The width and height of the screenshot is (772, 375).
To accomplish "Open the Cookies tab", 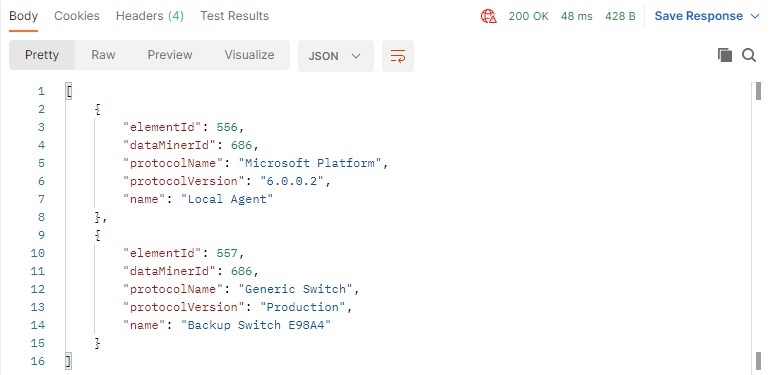I will (77, 16).
